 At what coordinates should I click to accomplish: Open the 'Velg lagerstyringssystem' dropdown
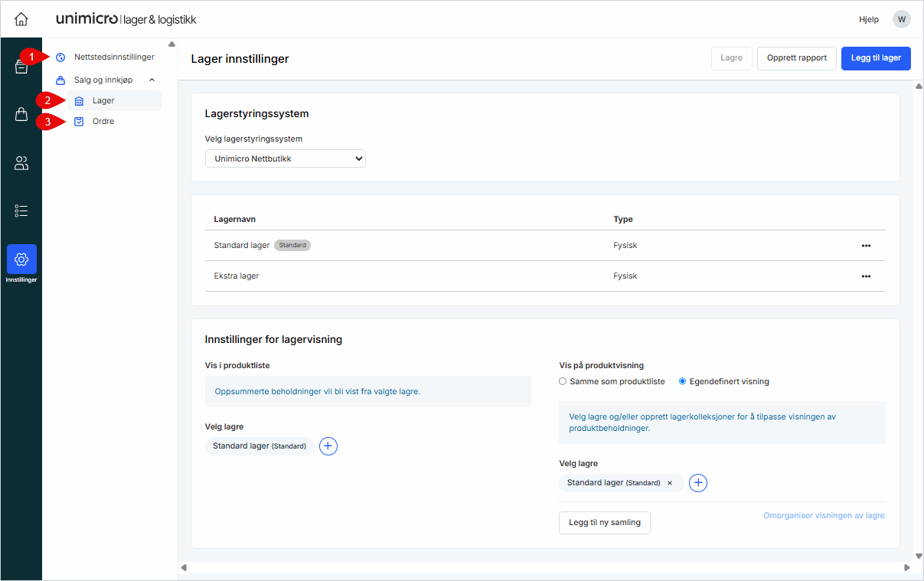coord(286,158)
